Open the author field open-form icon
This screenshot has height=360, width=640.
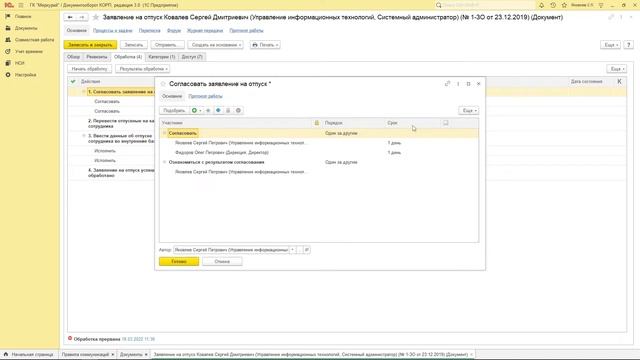pyautogui.click(x=307, y=250)
